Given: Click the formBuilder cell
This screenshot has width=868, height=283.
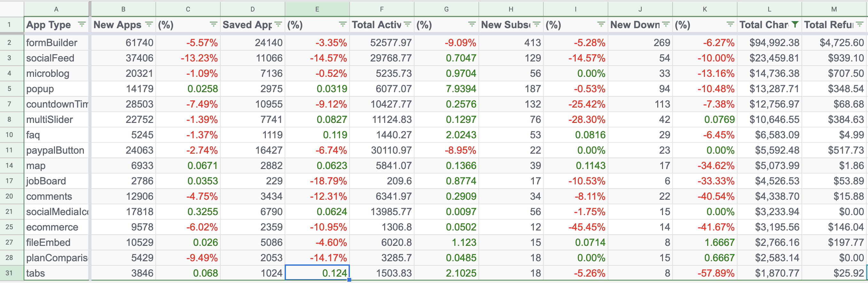Looking at the screenshot, I should pyautogui.click(x=56, y=43).
